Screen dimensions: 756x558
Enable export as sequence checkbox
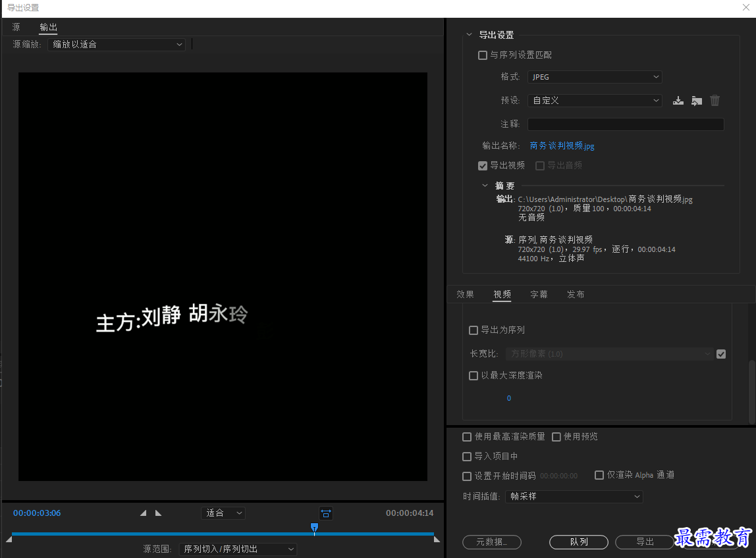(473, 330)
